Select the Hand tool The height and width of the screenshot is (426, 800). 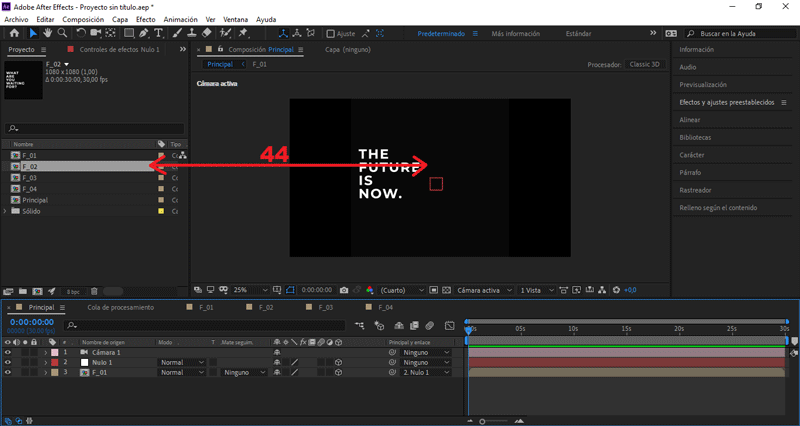pyautogui.click(x=47, y=33)
